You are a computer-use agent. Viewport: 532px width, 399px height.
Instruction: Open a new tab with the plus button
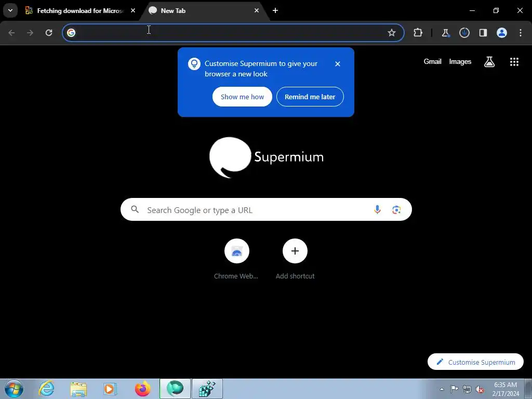click(x=275, y=11)
